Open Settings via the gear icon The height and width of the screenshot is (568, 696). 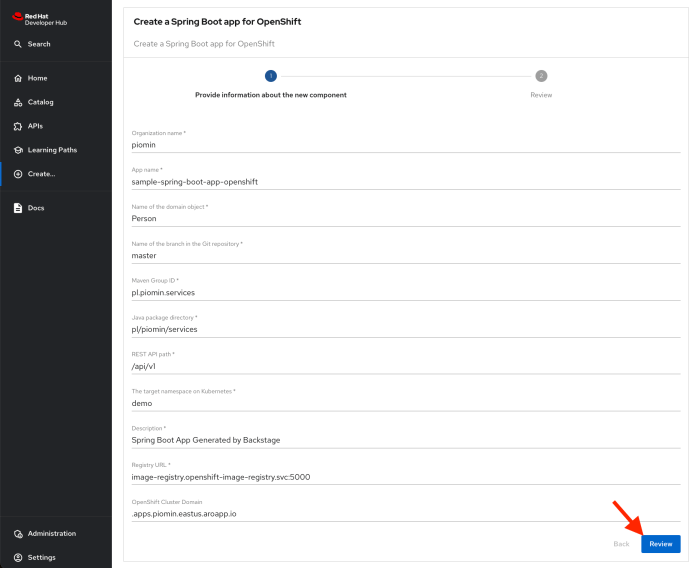(18, 557)
